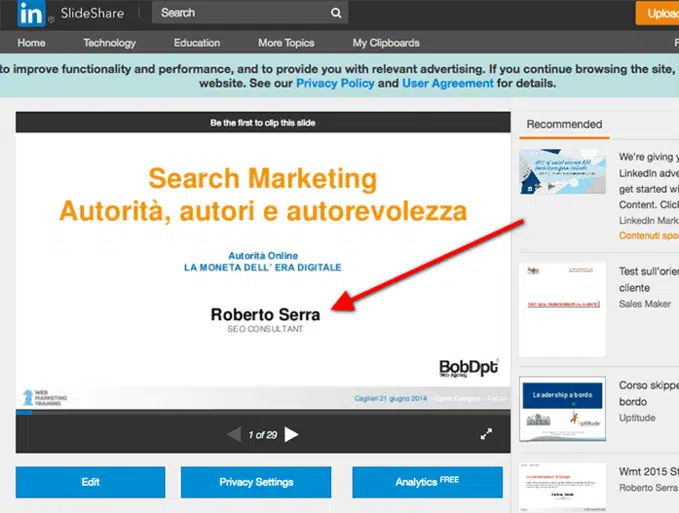This screenshot has height=513, width=679.
Task: Select the Recommended tab
Action: point(564,125)
